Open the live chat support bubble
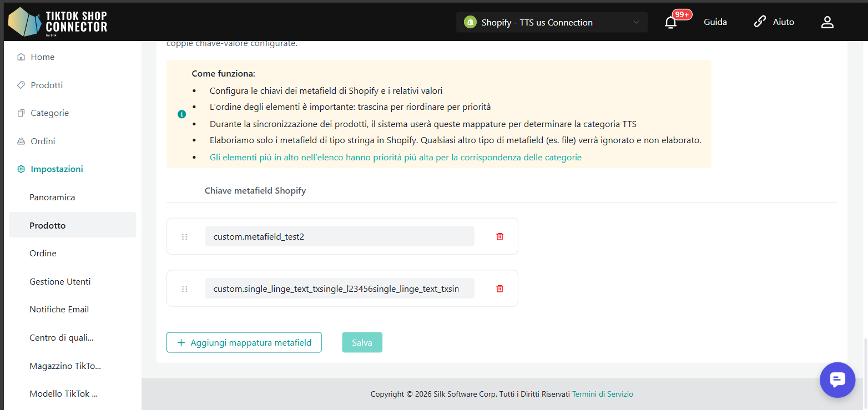868x410 pixels. [x=837, y=379]
